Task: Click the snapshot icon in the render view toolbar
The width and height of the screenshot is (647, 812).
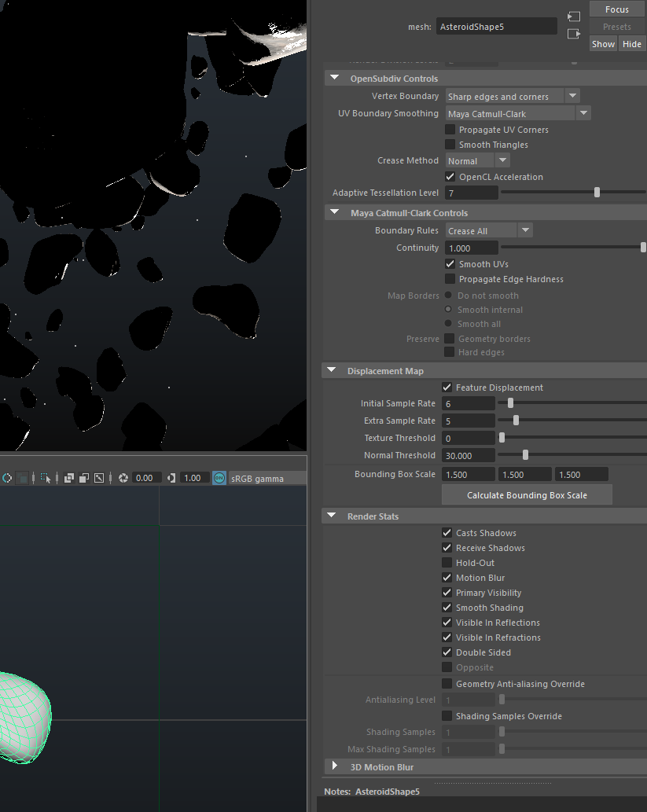Action: (x=98, y=478)
